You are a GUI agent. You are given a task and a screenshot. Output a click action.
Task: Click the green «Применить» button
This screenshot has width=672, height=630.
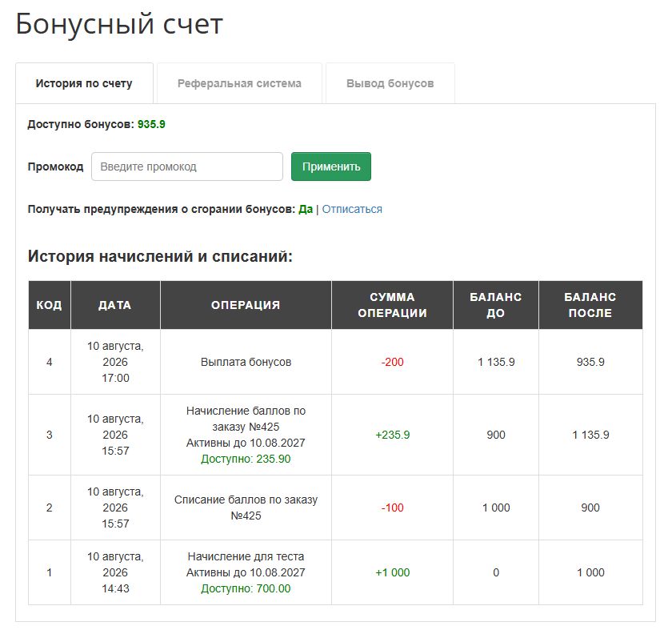(331, 167)
